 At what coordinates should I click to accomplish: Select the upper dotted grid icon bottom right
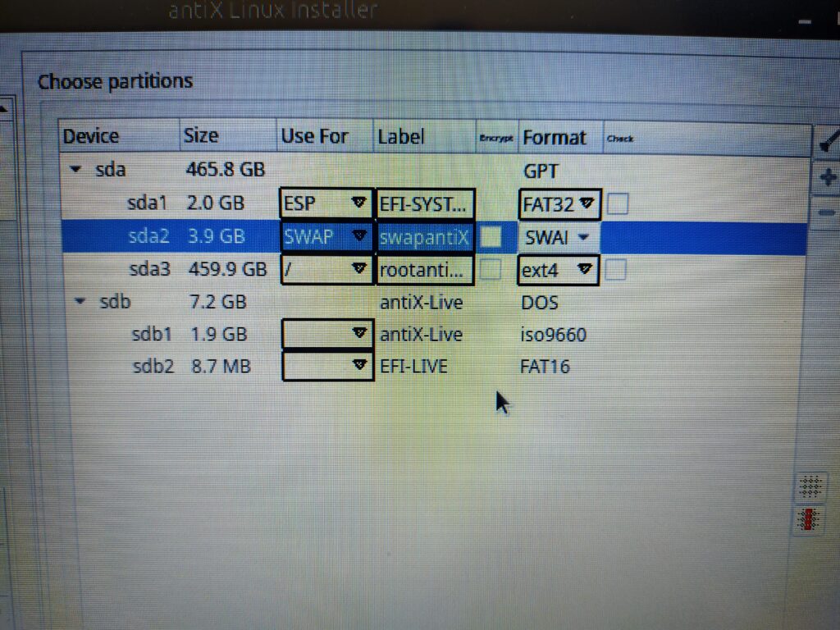pyautogui.click(x=810, y=487)
